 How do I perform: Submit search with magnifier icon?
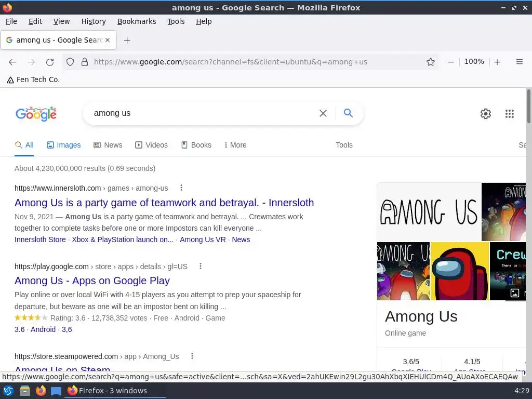(348, 113)
